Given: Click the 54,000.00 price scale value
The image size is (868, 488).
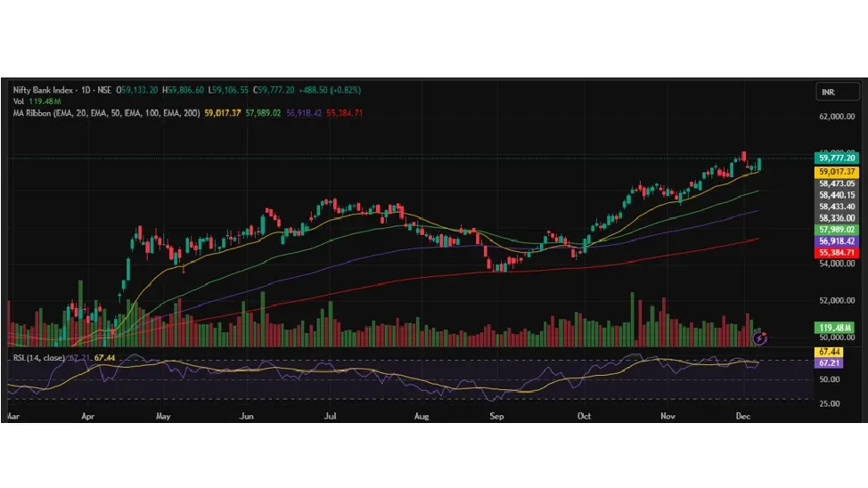Looking at the screenshot, I should click(x=837, y=264).
